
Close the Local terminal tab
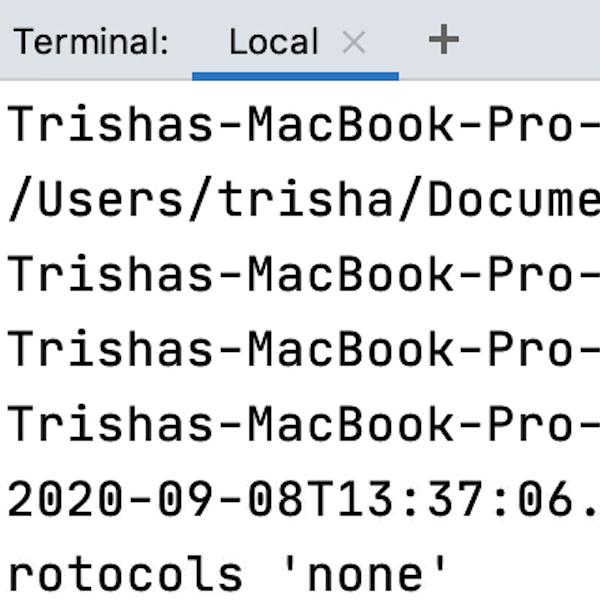pos(354,41)
